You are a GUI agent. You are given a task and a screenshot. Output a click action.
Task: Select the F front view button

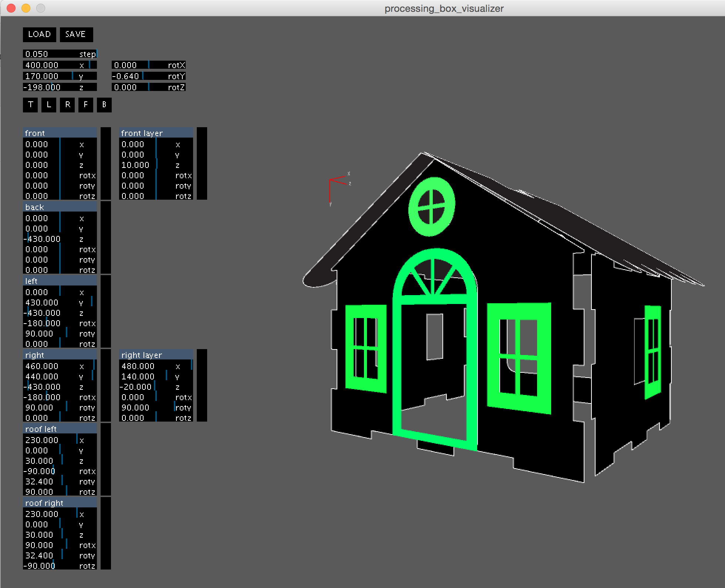pos(86,105)
